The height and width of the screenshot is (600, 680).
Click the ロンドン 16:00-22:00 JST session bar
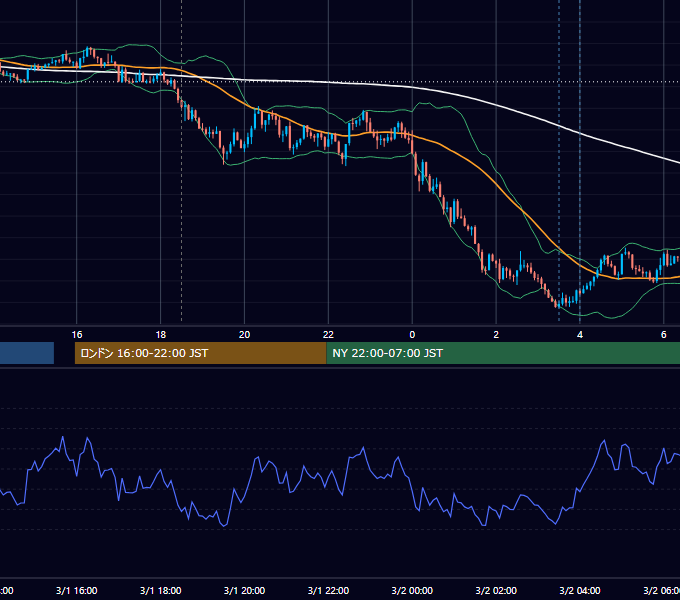tap(200, 353)
